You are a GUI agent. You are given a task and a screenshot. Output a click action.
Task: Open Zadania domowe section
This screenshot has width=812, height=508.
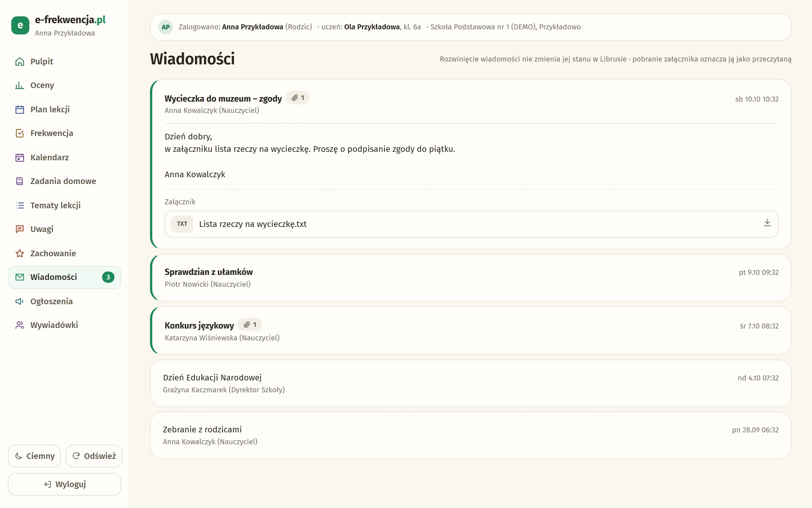click(64, 181)
